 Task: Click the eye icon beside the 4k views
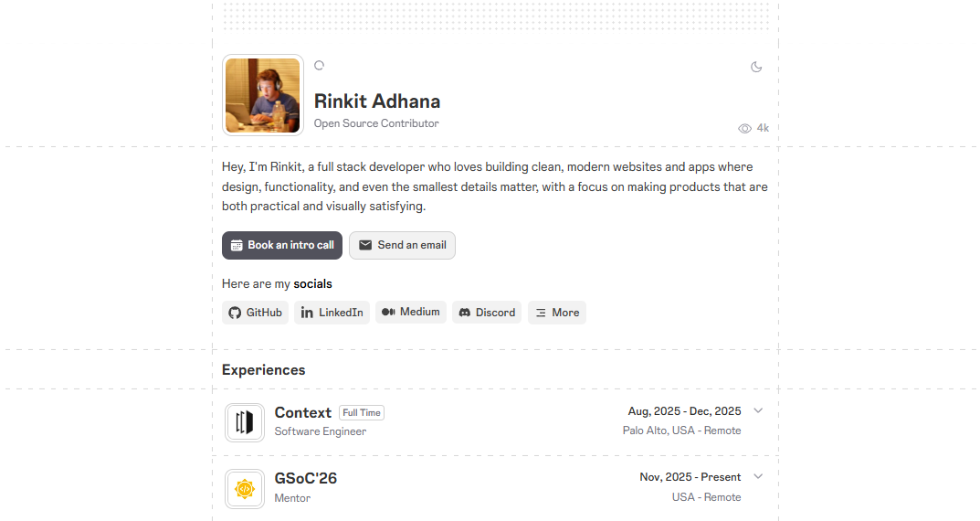tap(744, 128)
